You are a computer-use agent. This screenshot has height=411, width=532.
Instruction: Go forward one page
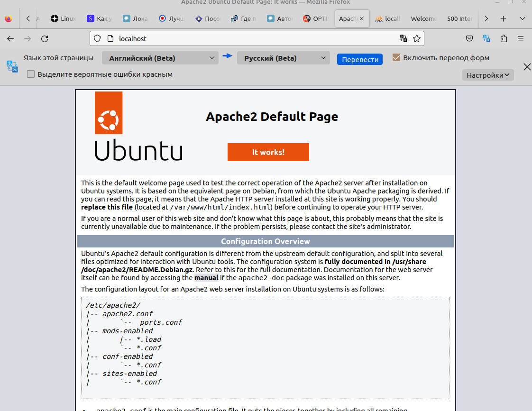point(28,39)
